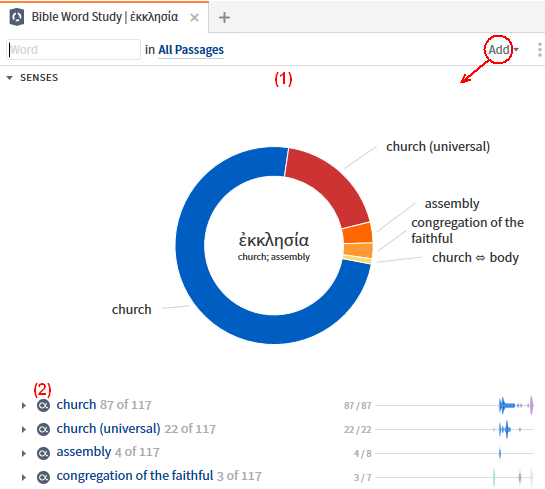Viewport: 545px width, 489px height.
Task: Close the Bible Word Study tab
Action: click(195, 17)
